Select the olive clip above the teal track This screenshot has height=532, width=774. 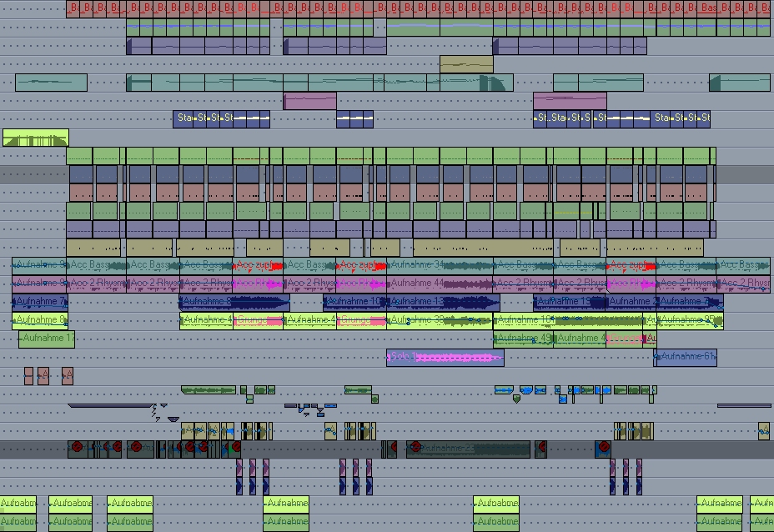[466, 64]
